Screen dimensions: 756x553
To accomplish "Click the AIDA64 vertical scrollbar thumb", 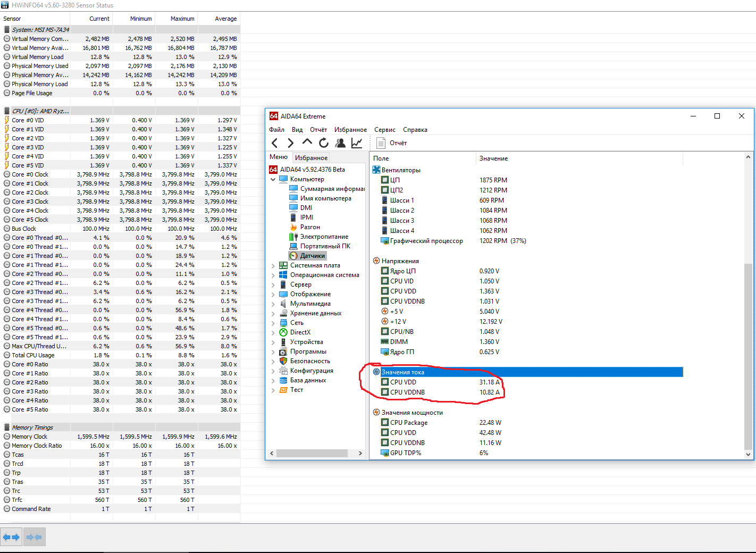I will click(748, 356).
